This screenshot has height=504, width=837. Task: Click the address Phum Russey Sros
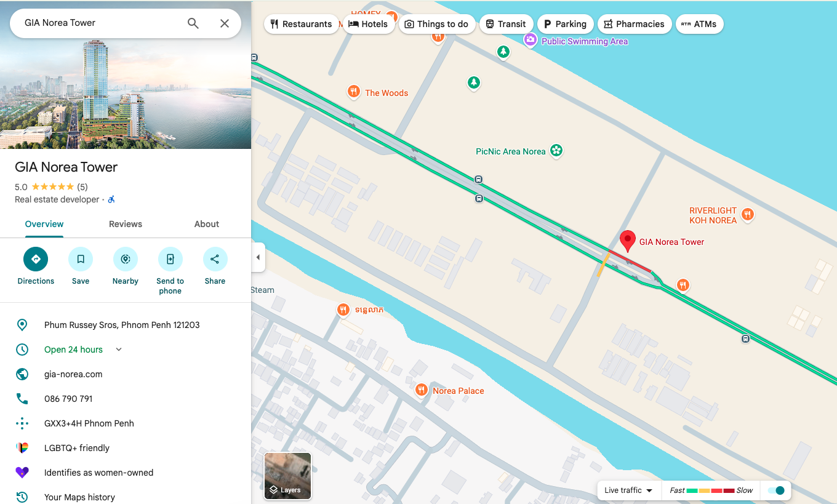(122, 325)
